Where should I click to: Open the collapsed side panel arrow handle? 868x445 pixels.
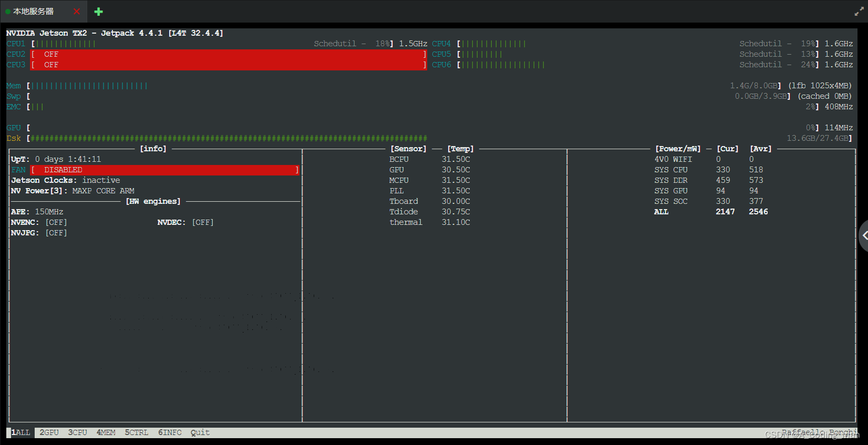pos(863,236)
